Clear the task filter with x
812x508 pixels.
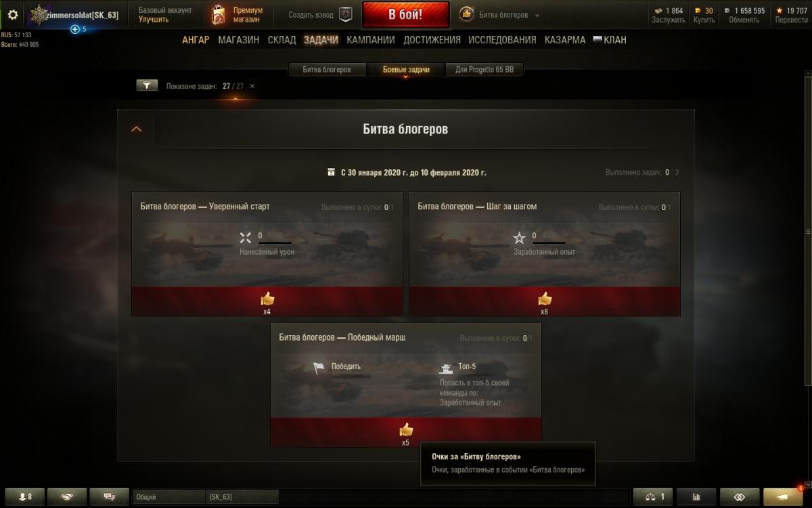252,86
